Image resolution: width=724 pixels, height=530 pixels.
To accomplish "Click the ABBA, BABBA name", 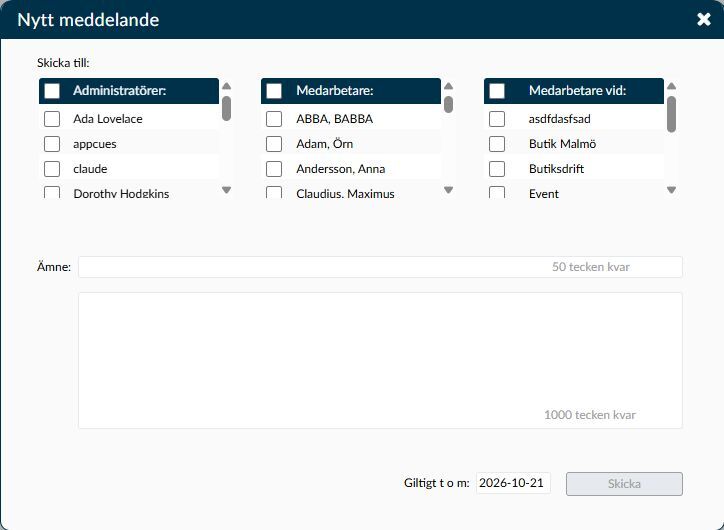I will pos(334,119).
